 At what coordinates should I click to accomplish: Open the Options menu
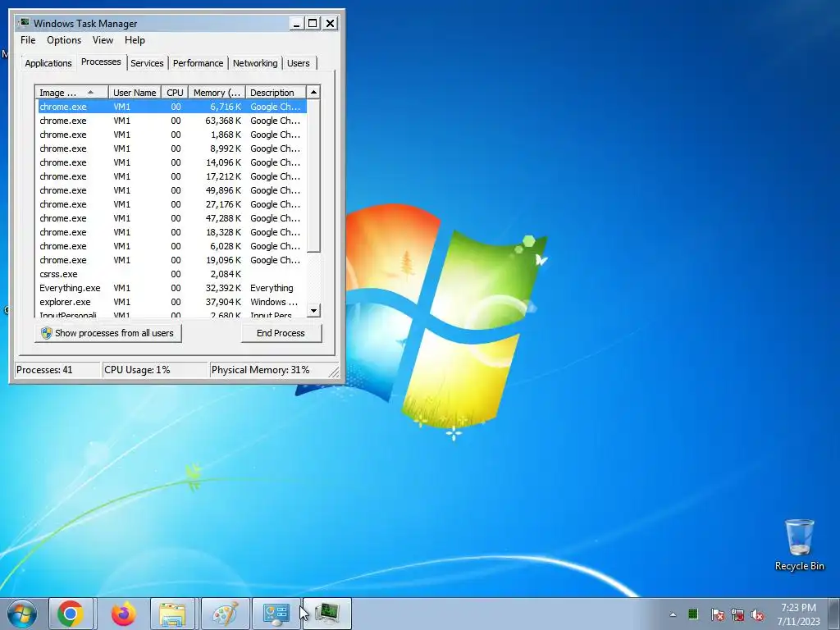pos(64,40)
